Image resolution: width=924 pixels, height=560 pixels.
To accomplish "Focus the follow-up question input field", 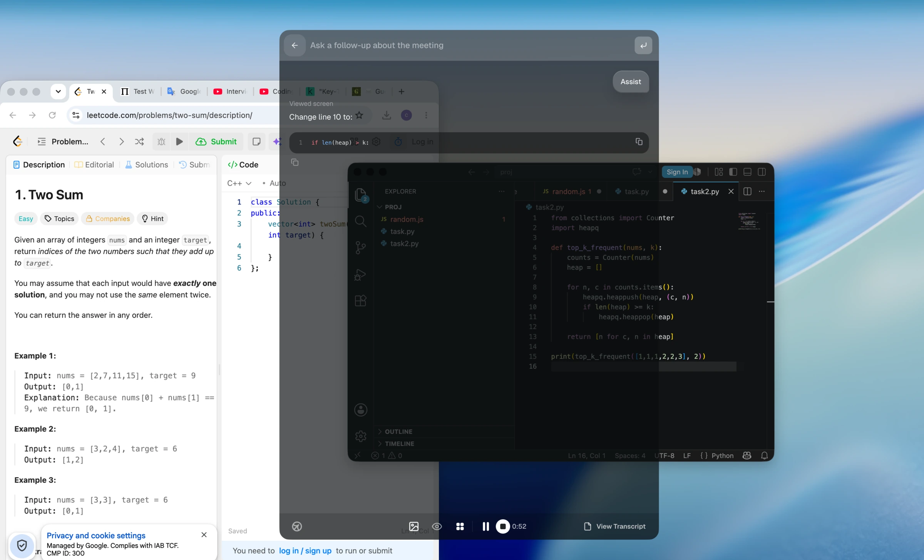I will (x=470, y=45).
